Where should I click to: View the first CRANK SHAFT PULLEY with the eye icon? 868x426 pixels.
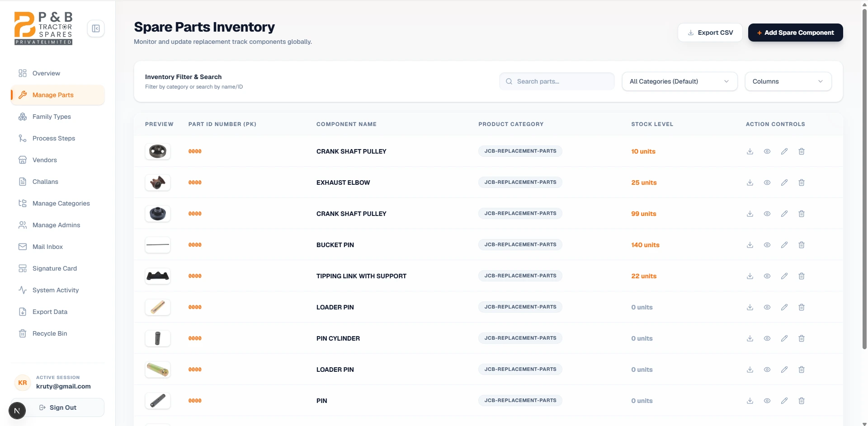click(767, 151)
